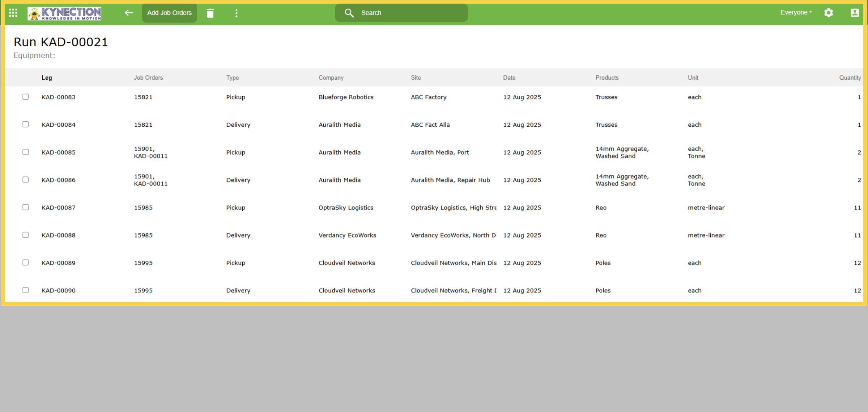Expand the Everyone dropdown
Screen dimensions: 868x412
pos(796,12)
